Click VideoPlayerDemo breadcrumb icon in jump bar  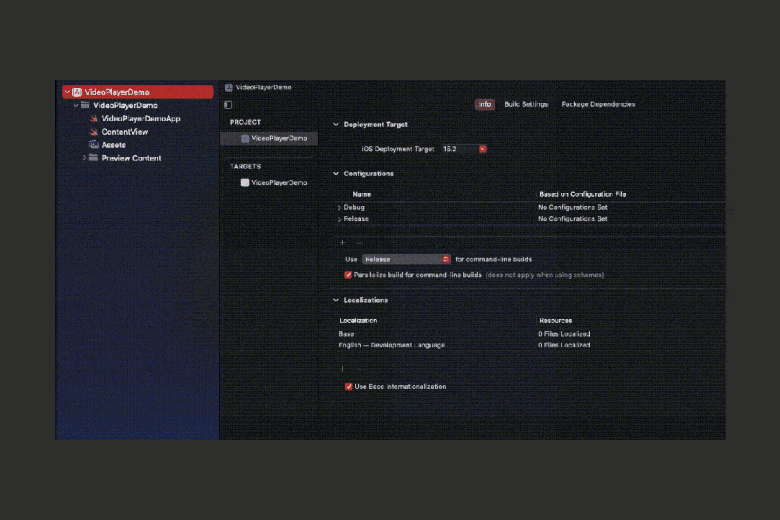click(x=228, y=88)
